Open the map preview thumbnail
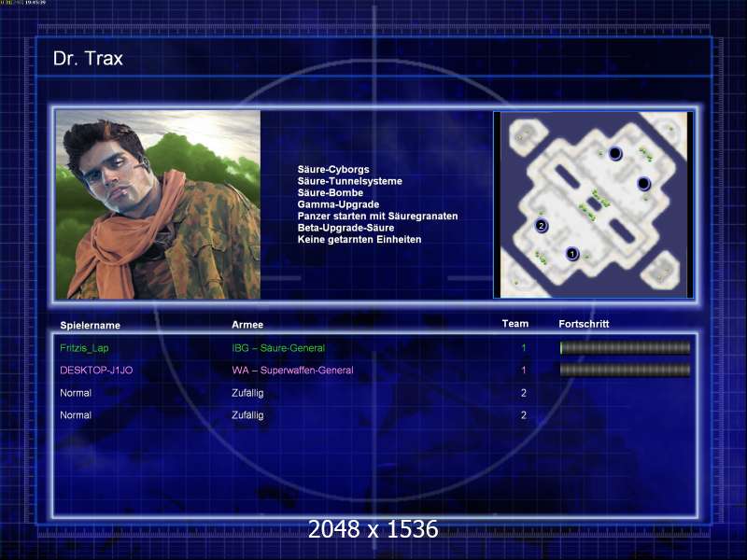747x560 pixels. pyautogui.click(x=593, y=204)
